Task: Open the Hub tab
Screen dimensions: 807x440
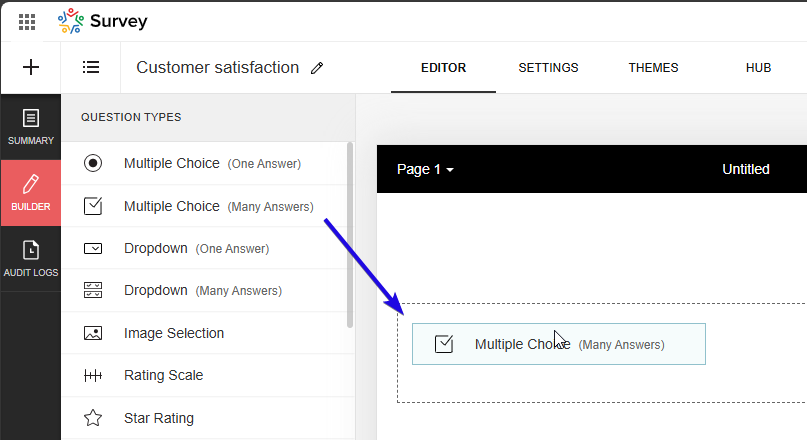Action: pyautogui.click(x=758, y=68)
